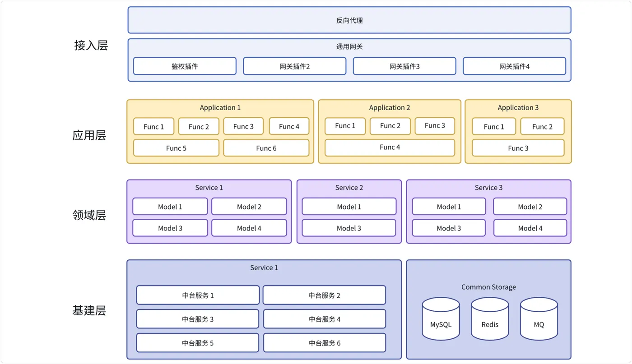The width and height of the screenshot is (632, 364).
Task: Choose Model 3 inside Service 3
Action: click(x=449, y=228)
